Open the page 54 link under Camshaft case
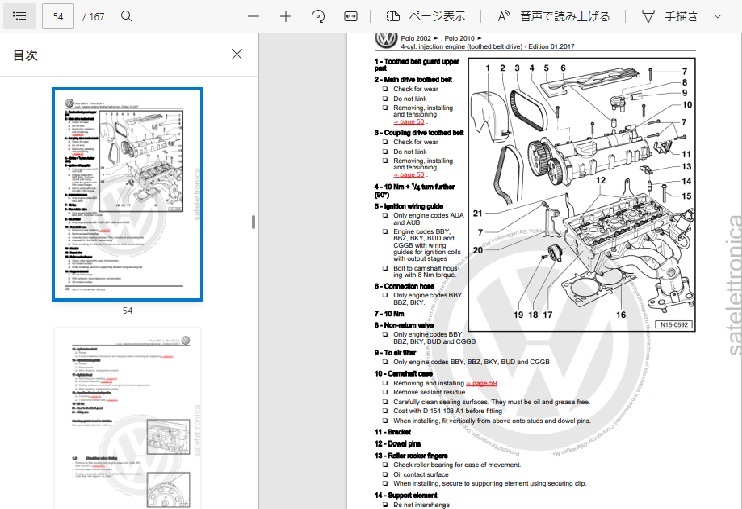This screenshot has height=509, width=742. tap(482, 383)
